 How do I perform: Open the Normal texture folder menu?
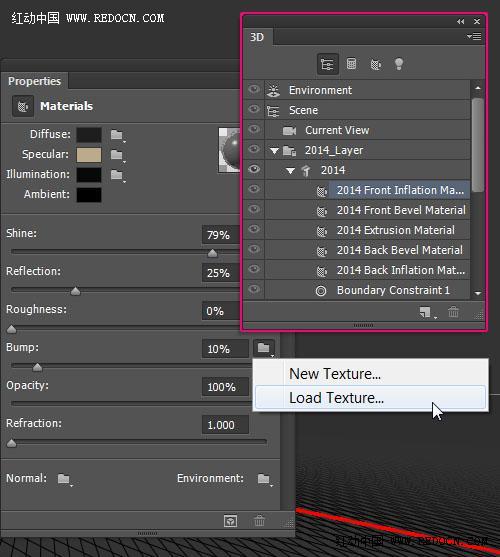(x=65, y=479)
